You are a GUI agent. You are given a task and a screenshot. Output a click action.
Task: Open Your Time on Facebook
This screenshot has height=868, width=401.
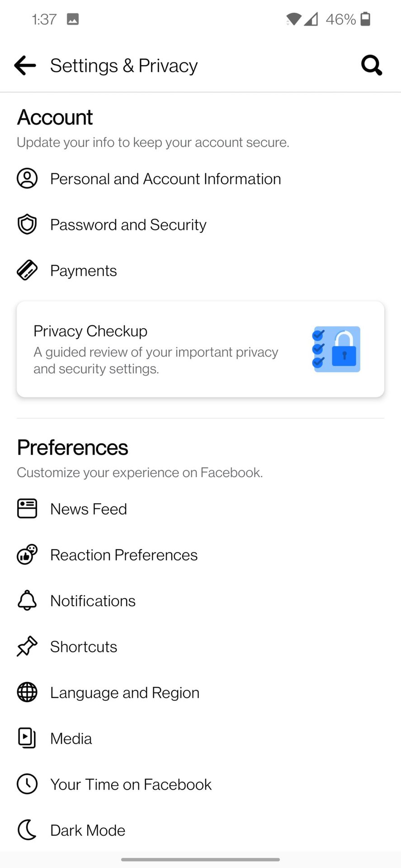tap(131, 784)
